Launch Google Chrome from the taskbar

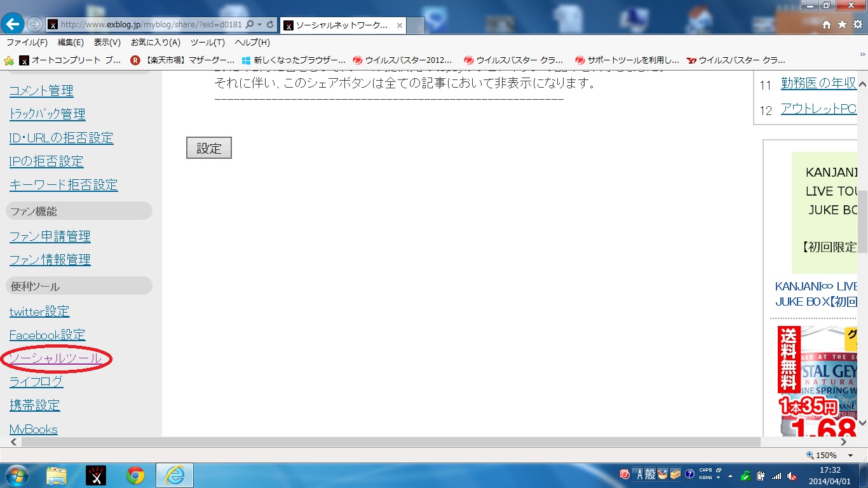[135, 475]
